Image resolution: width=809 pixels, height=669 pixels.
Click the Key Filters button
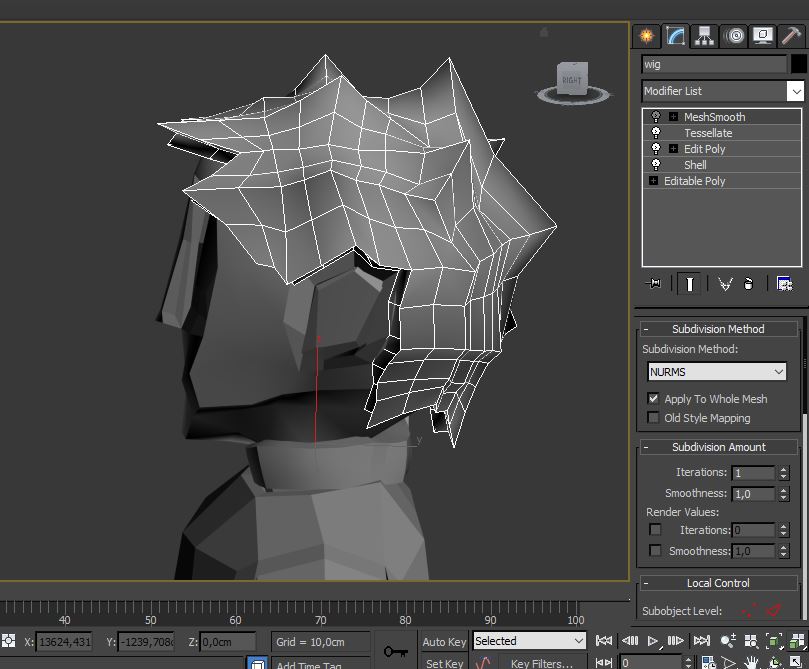point(541,662)
